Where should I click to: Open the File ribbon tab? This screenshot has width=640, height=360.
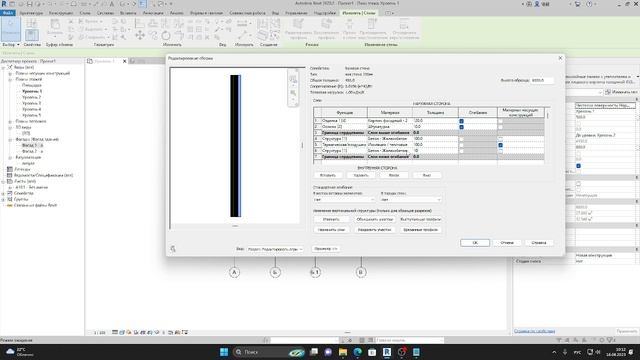(8, 13)
